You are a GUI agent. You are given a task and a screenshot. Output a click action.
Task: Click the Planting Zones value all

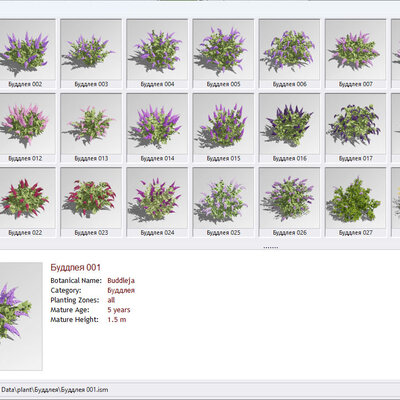click(111, 300)
